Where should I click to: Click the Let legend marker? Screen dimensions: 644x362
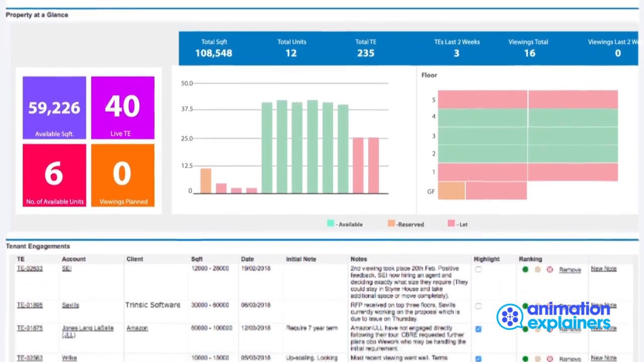coord(451,224)
